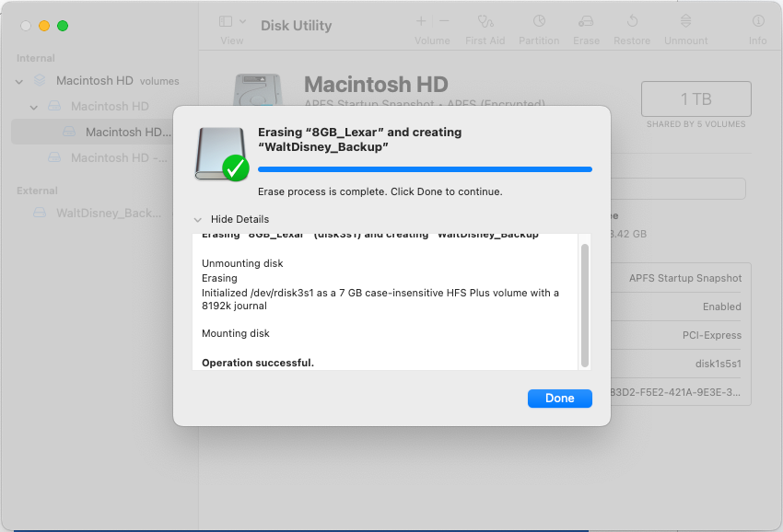783x532 pixels.
Task: Click the External sidebar section header
Action: click(37, 191)
